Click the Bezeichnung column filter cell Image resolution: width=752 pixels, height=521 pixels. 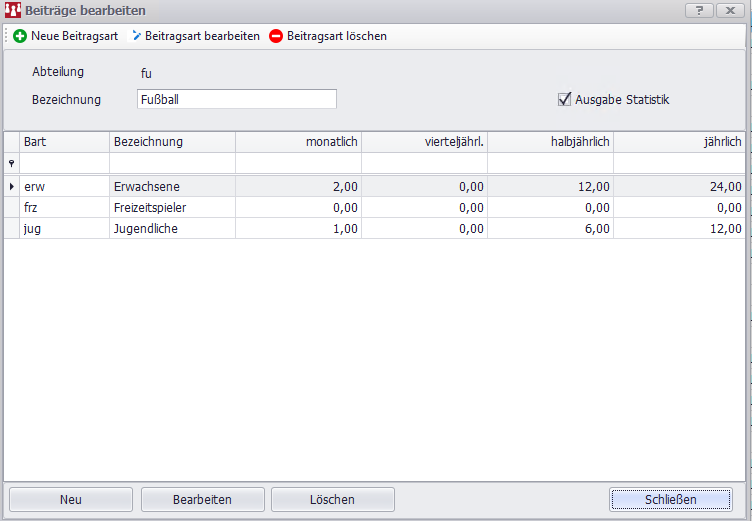point(172,163)
